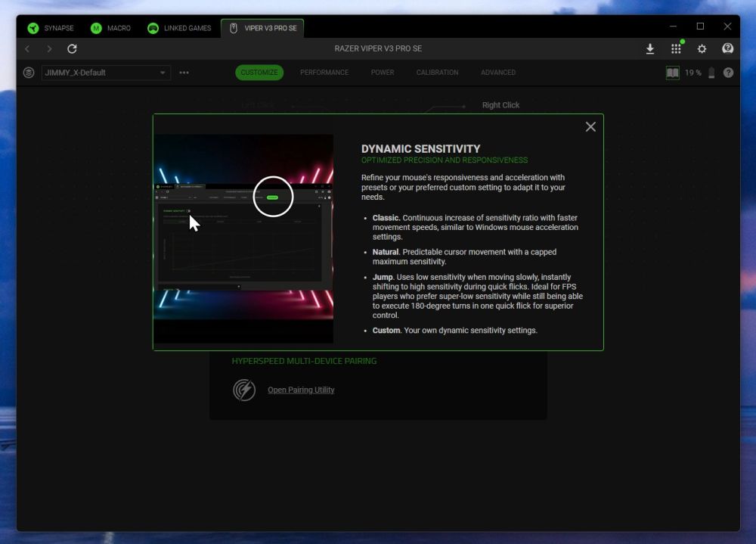756x544 pixels.
Task: Click the Dynamic Sensitivity preview image
Action: pos(243,238)
